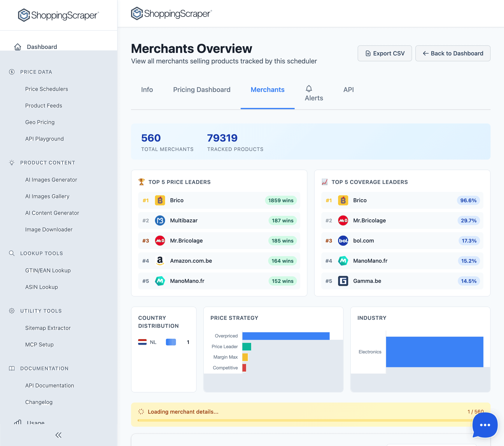Collapse the sidebar with double chevron
504x446 pixels.
(58, 435)
